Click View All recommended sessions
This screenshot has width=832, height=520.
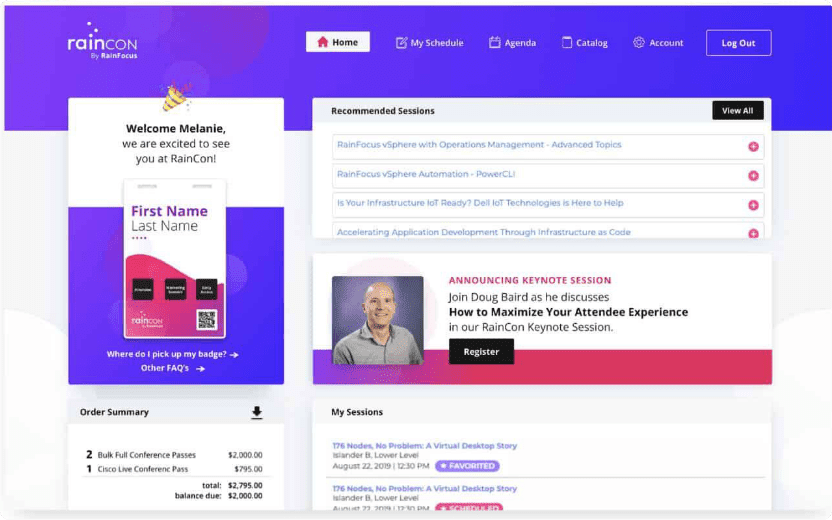737,111
